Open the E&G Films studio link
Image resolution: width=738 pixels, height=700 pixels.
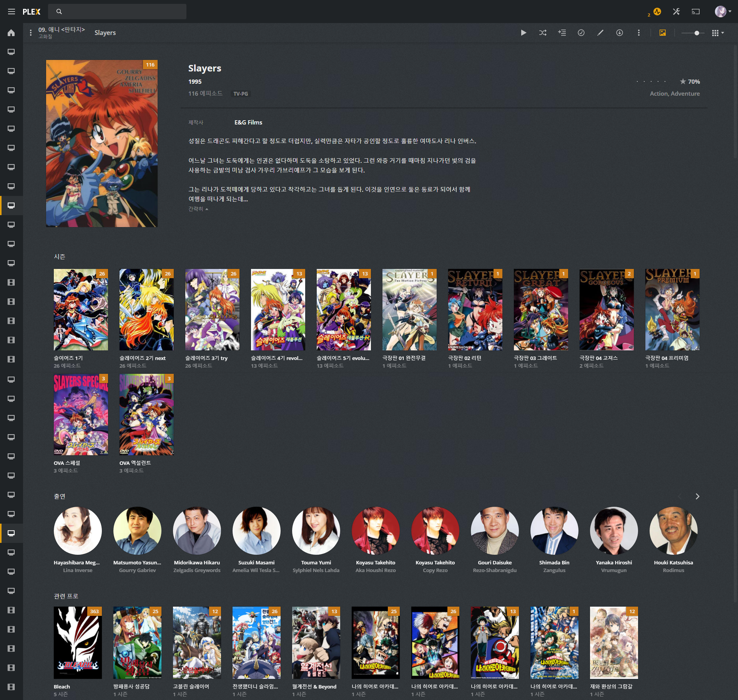point(248,122)
